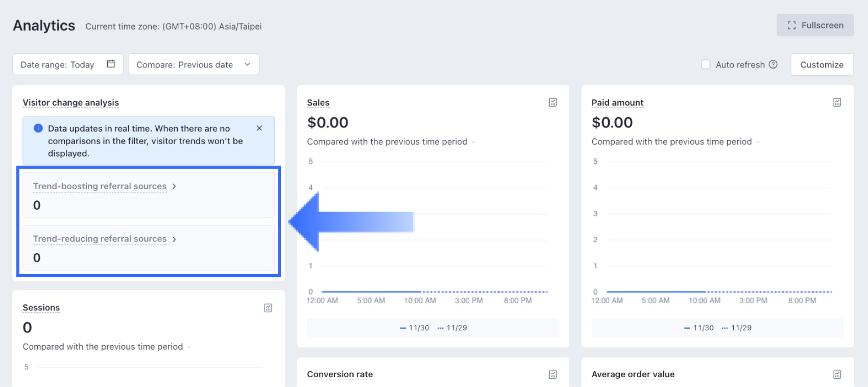Click the calendar icon in Date range

pyautogui.click(x=111, y=64)
